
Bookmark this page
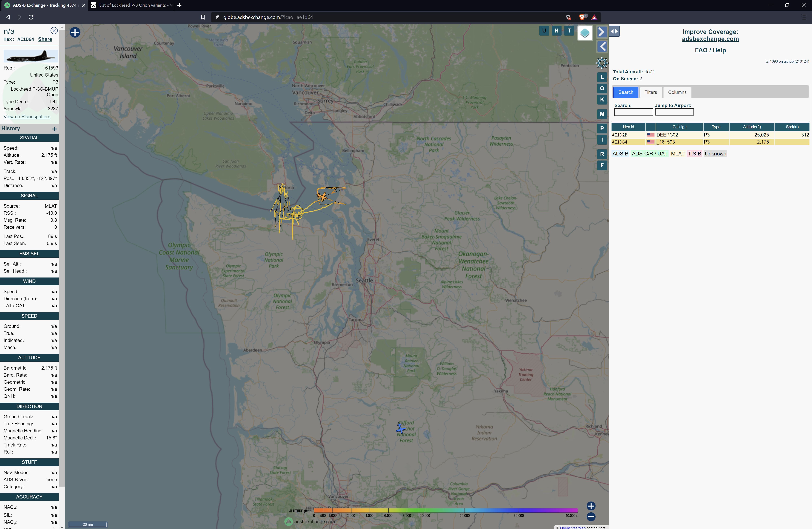(203, 17)
